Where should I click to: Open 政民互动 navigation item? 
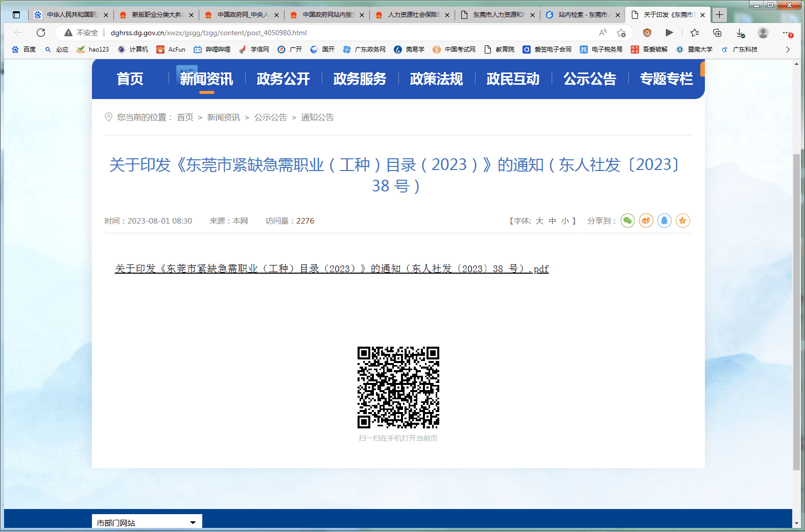coord(513,79)
